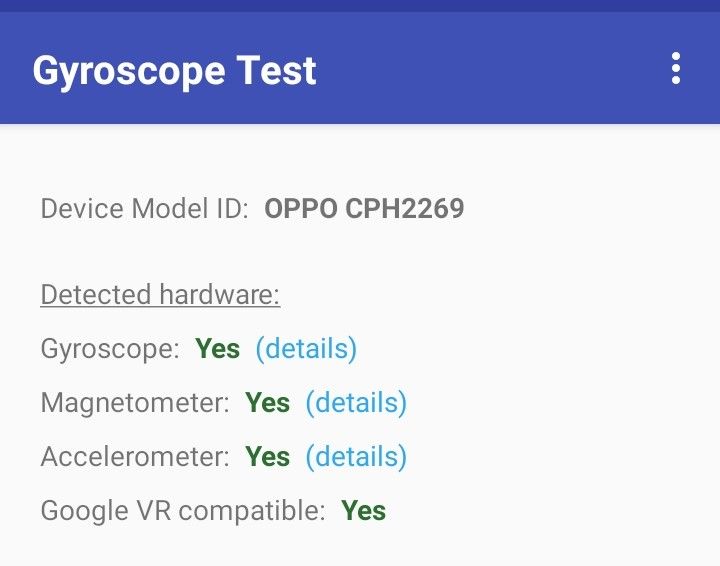Screen dimensions: 720x566
Task: View the Accelerometer details link
Action: click(356, 456)
